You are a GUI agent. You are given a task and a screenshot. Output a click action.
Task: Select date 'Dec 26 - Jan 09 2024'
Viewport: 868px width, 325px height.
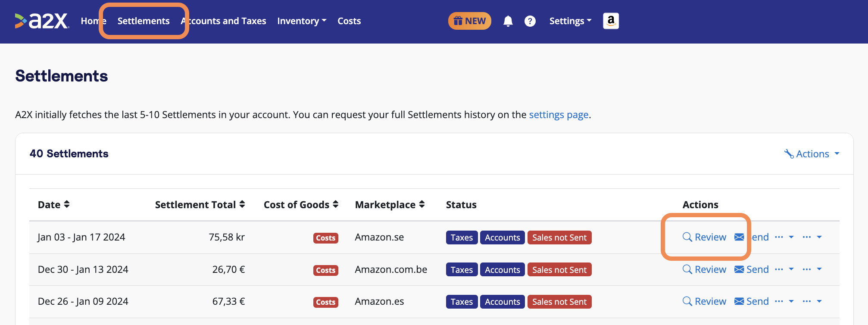(x=83, y=301)
